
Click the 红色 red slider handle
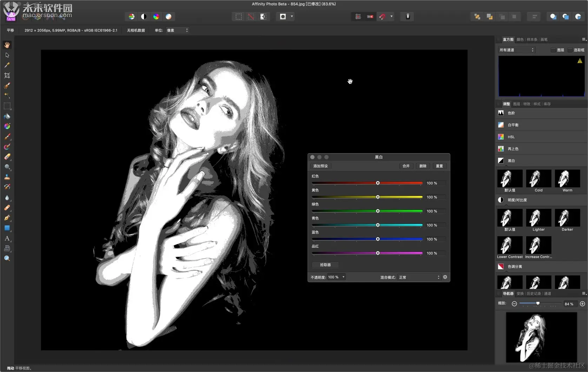[x=378, y=183]
